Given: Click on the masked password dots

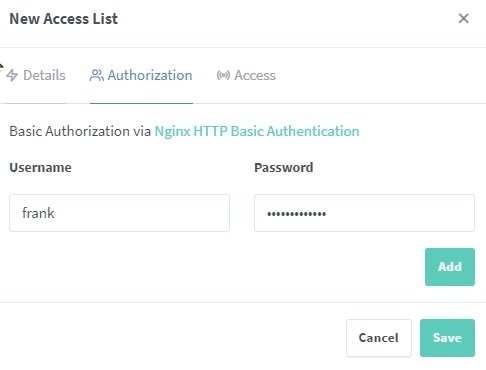Looking at the screenshot, I should [297, 214].
